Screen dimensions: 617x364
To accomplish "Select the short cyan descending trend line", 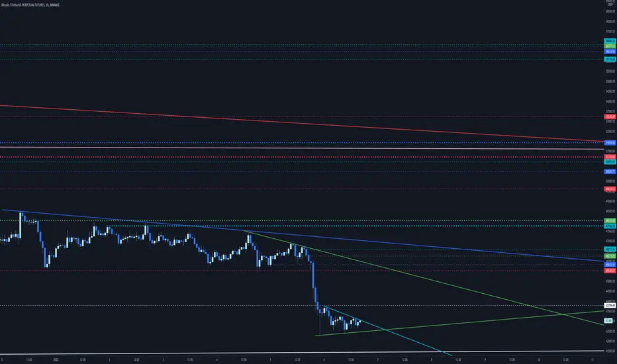I will pyautogui.click(x=389, y=332).
